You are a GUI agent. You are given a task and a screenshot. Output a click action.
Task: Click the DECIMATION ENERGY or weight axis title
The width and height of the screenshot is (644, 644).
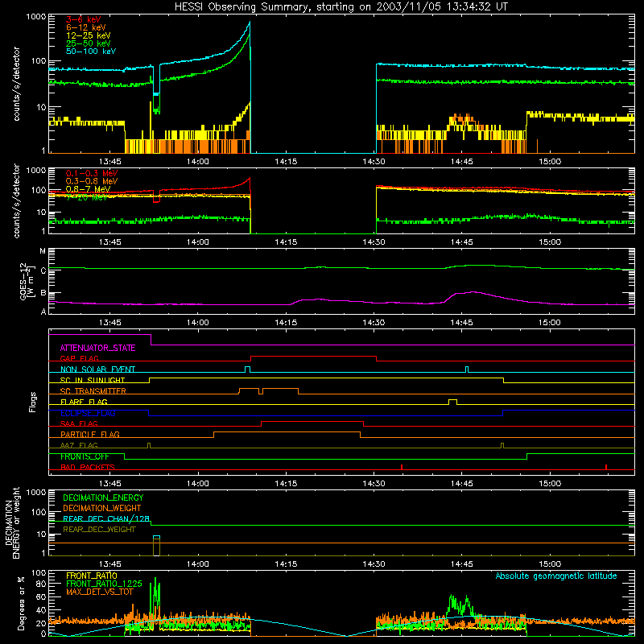pyautogui.click(x=12, y=522)
